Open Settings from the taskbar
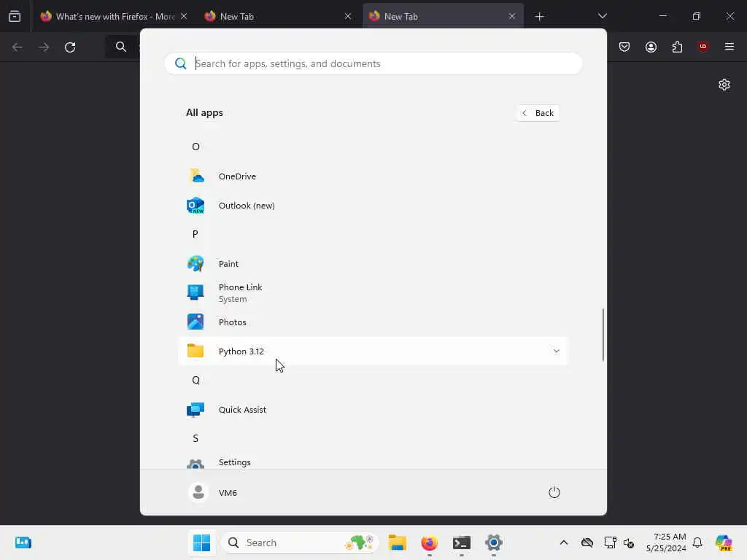Image resolution: width=747 pixels, height=560 pixels. [494, 542]
